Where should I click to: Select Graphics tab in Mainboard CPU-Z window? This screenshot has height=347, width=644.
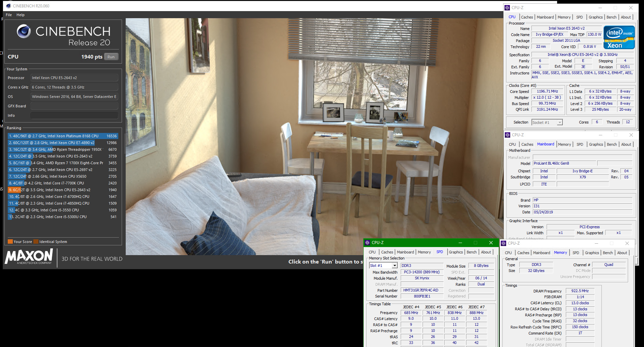click(596, 144)
